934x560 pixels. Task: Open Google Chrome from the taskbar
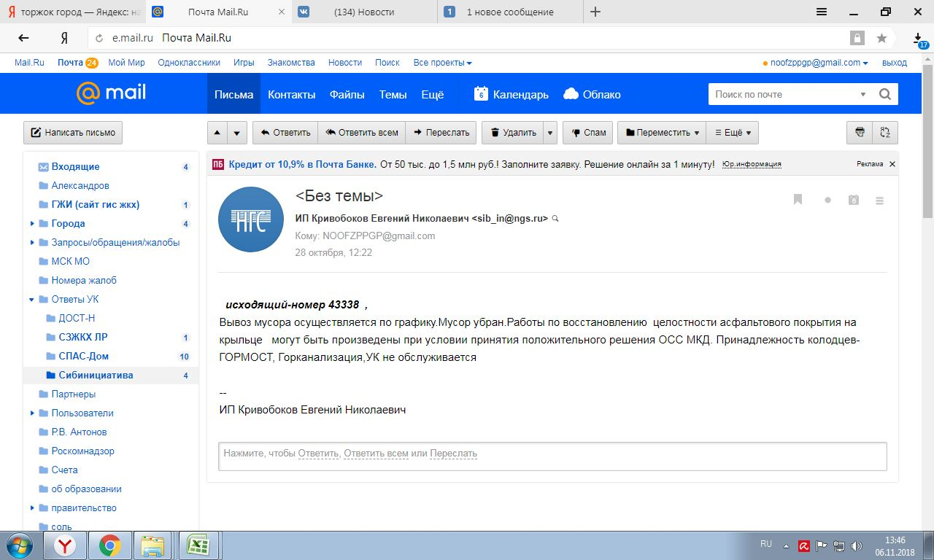click(x=109, y=545)
